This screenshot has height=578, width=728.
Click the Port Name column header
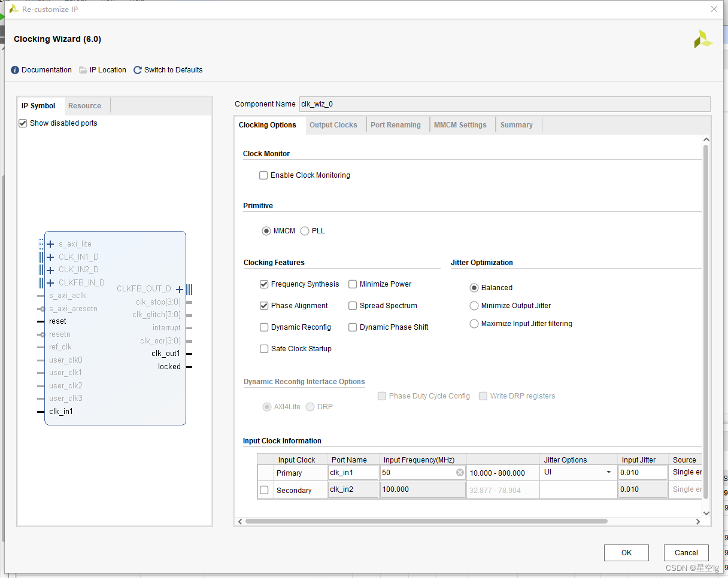(353, 460)
